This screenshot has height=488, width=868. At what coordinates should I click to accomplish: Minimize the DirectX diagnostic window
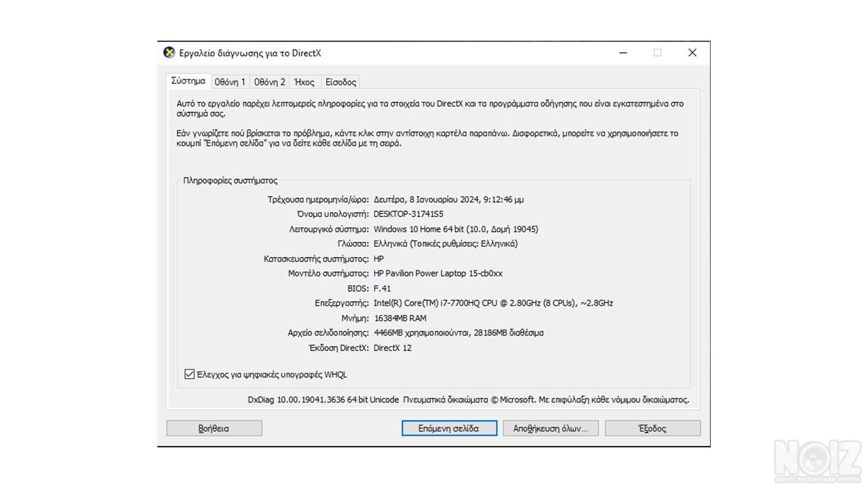[x=623, y=53]
